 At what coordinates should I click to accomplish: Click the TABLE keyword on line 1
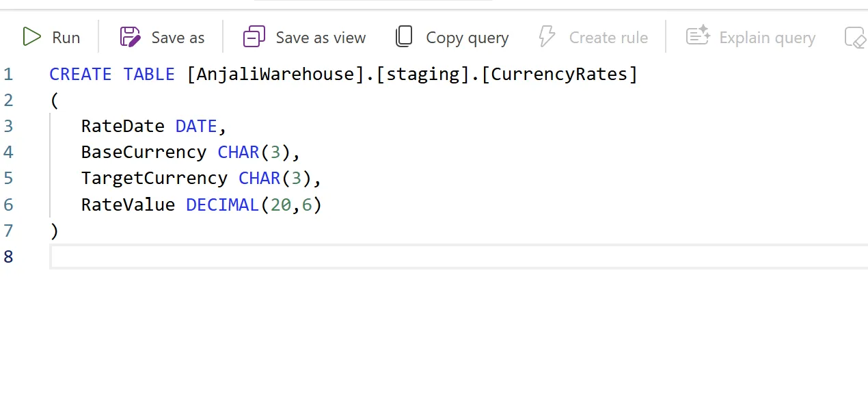click(x=149, y=75)
